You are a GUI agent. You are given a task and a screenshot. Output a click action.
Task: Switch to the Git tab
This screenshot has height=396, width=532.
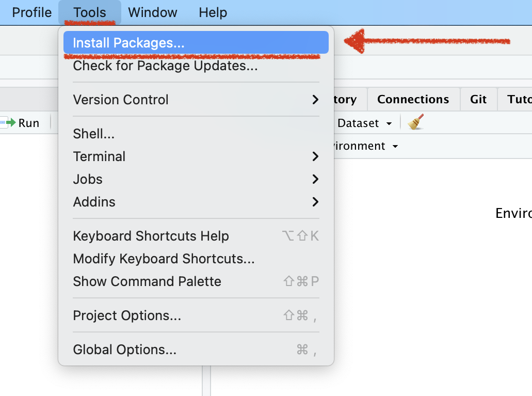478,99
